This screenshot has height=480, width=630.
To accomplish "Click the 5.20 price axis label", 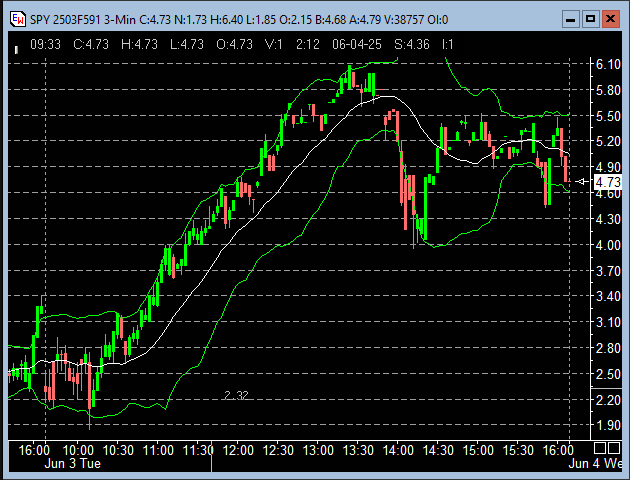I will (x=608, y=141).
